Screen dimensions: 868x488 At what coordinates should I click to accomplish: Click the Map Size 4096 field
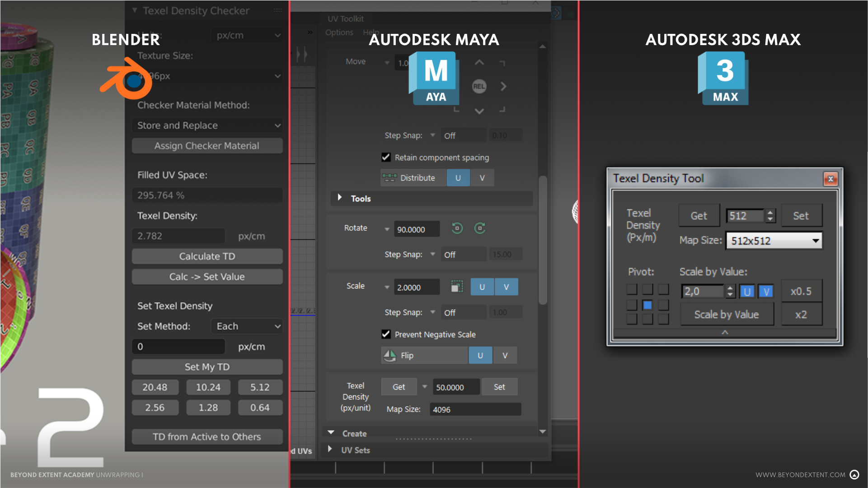click(x=475, y=409)
